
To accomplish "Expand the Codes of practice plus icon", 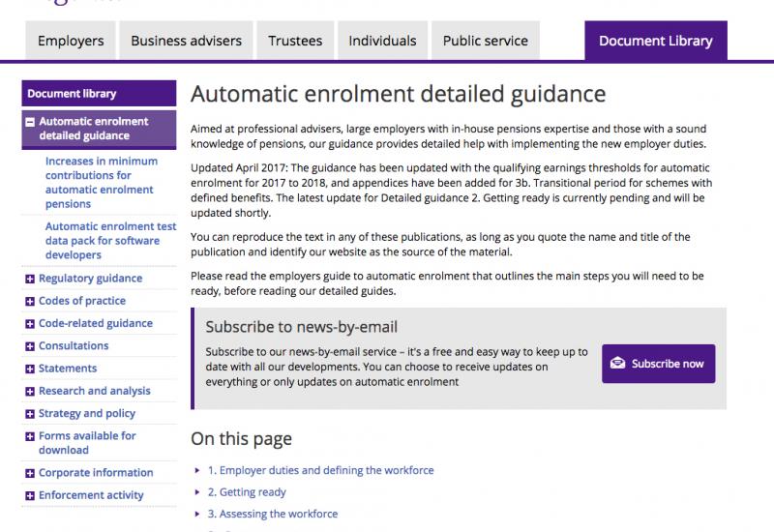I will tap(30, 302).
